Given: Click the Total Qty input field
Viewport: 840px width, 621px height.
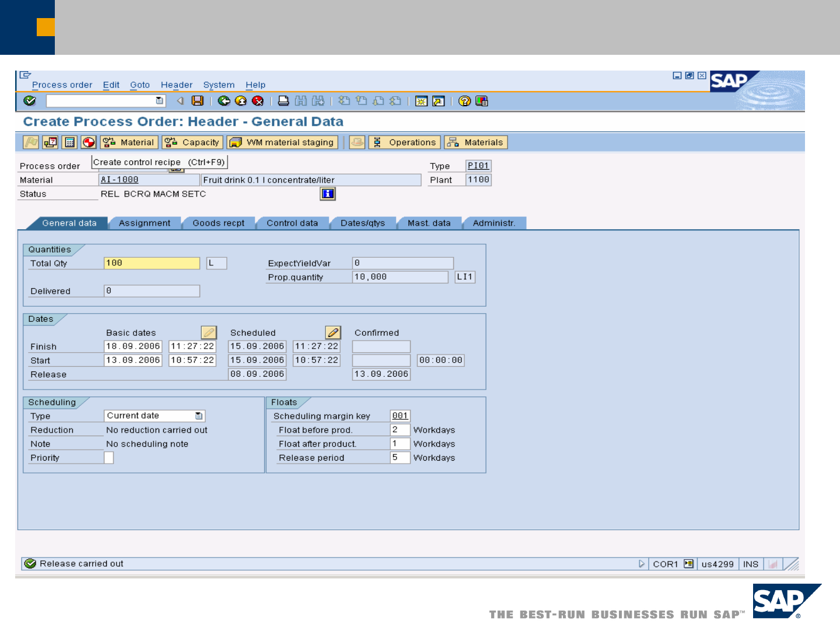Looking at the screenshot, I should click(152, 263).
